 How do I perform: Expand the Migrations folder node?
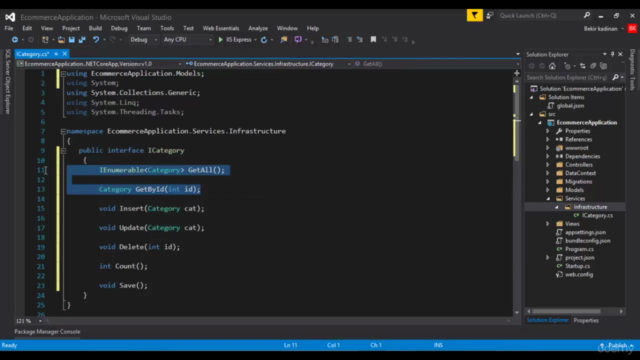pos(548,182)
